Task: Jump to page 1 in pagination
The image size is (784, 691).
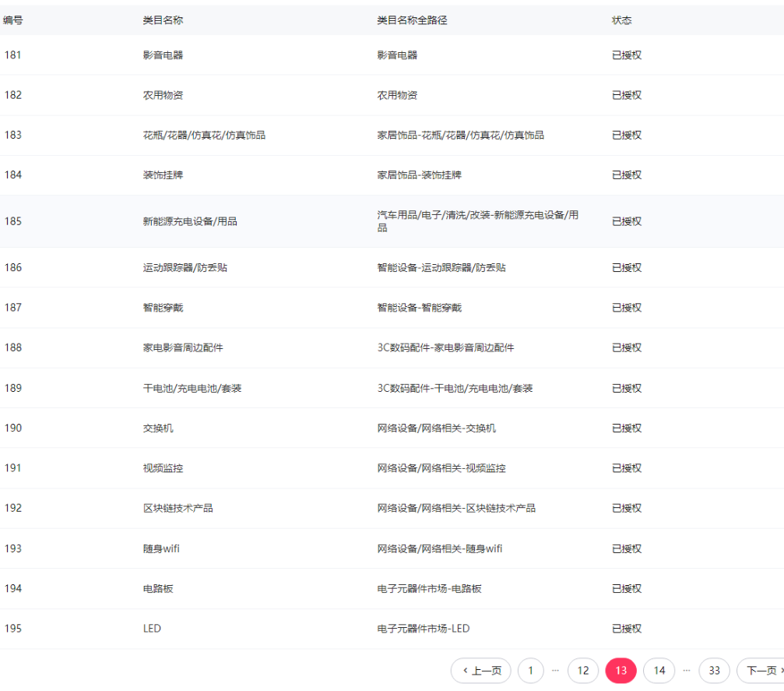Action: [530, 670]
